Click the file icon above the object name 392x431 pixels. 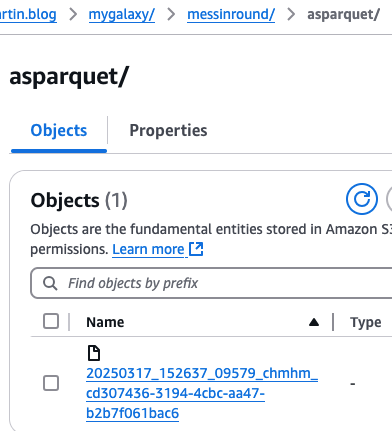click(x=94, y=353)
